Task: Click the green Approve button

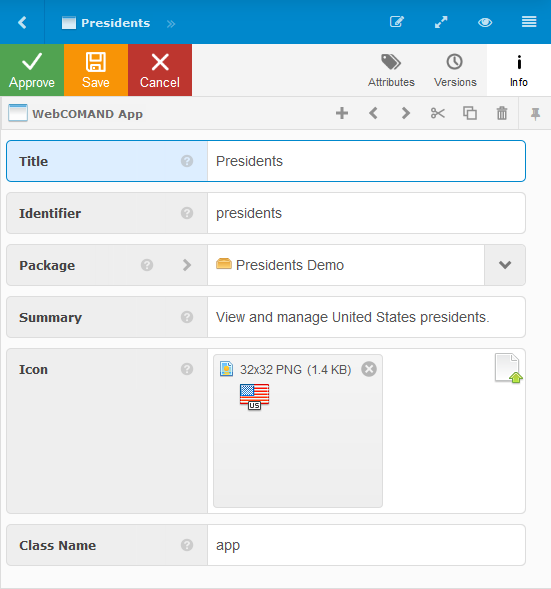Action: pos(32,70)
